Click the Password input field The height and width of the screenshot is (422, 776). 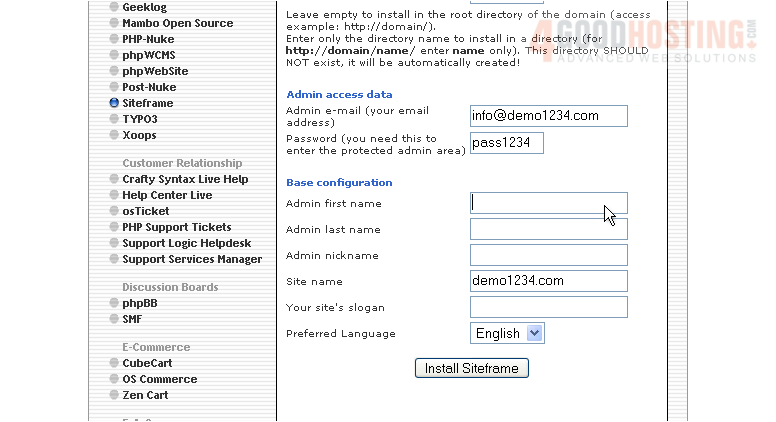(506, 143)
